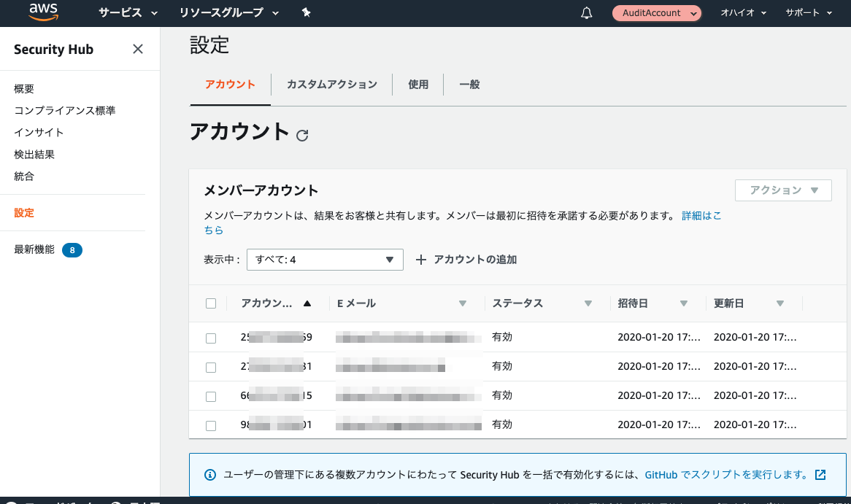Viewport: 851px width, 504px height.
Task: Open 検出結果 in the sidebar
Action: click(34, 155)
